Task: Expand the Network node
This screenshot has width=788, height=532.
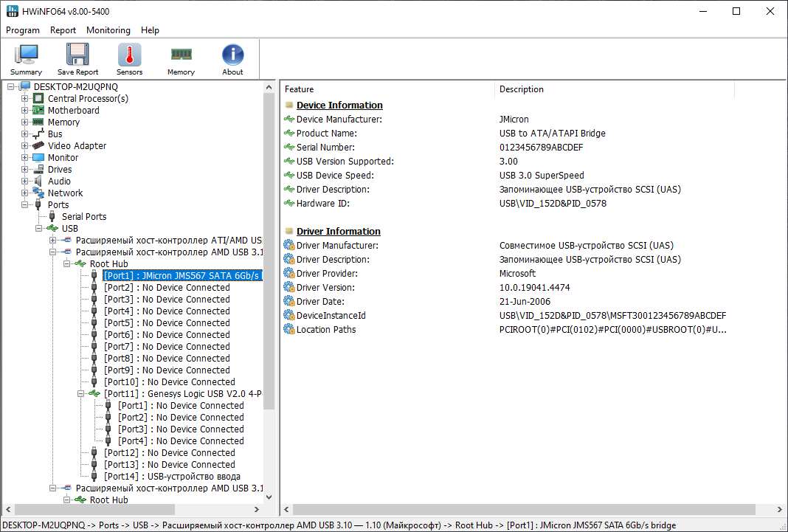Action: tap(24, 193)
